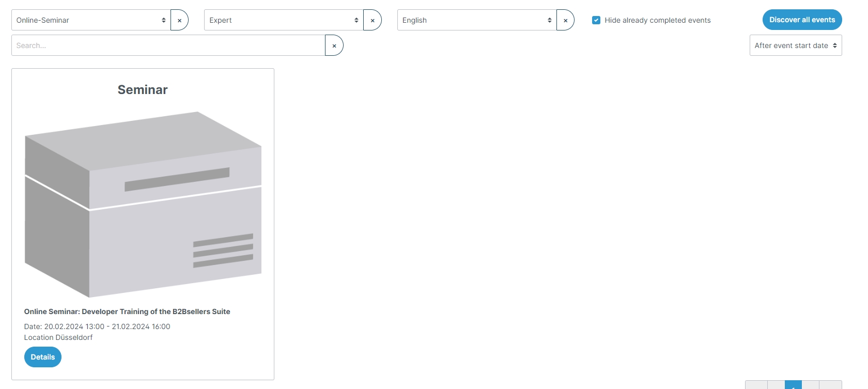868x389 pixels.
Task: Uncheck Hide already completed events
Action: (x=596, y=20)
